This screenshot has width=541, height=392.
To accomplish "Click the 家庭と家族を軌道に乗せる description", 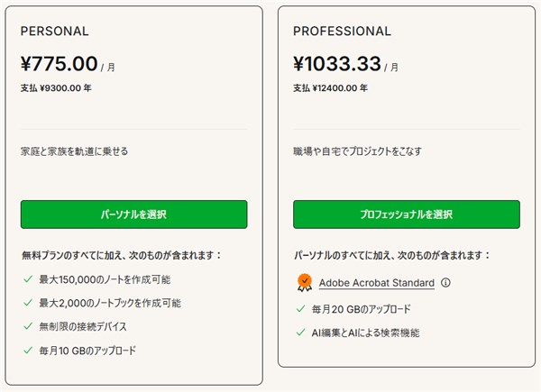I will [x=74, y=151].
